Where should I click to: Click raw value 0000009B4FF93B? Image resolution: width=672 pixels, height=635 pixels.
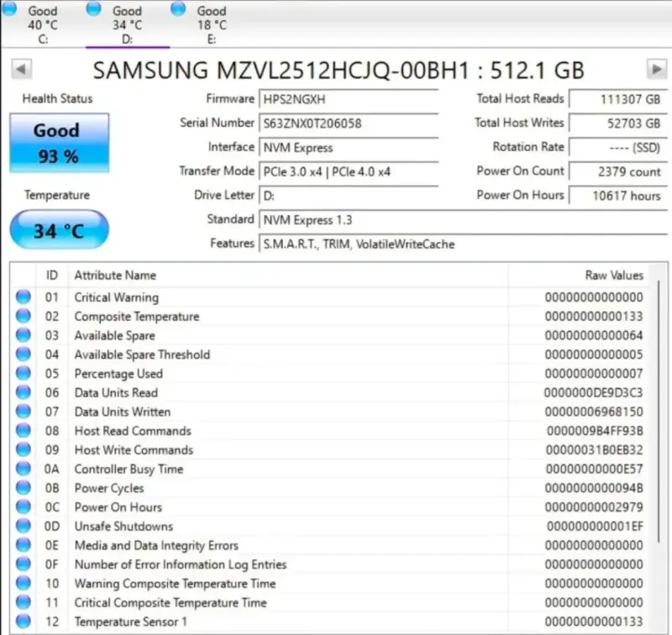click(x=595, y=431)
